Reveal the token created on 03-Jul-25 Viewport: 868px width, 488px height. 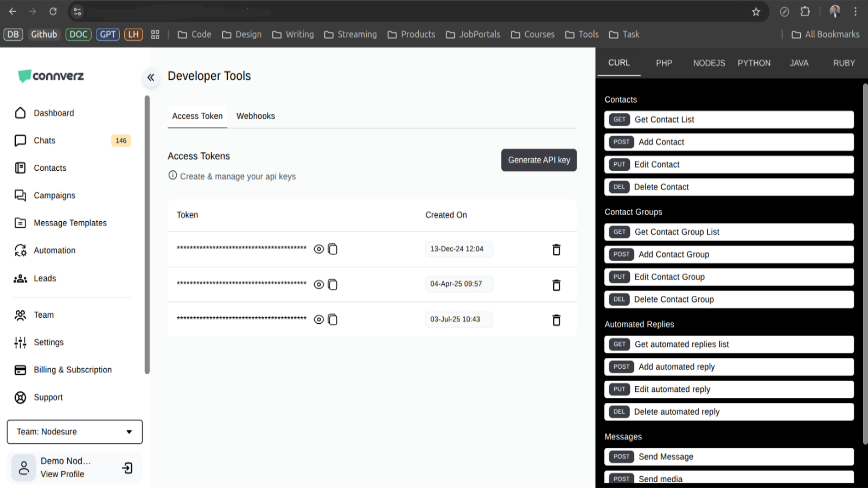tap(318, 319)
